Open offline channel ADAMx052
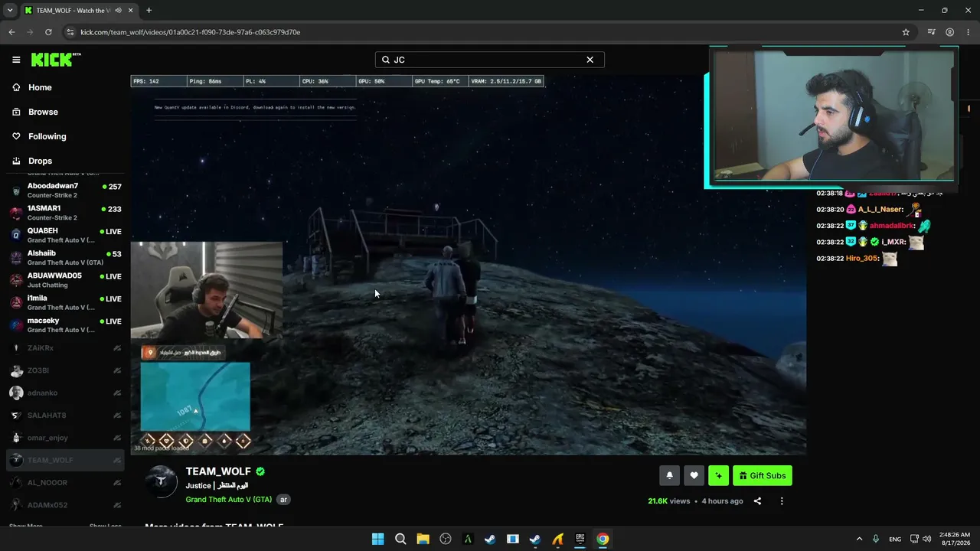This screenshot has height=551, width=980. [x=65, y=505]
